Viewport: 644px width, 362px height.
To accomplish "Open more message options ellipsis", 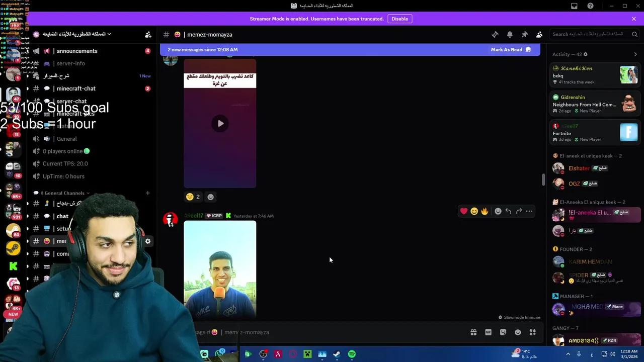I will [529, 211].
